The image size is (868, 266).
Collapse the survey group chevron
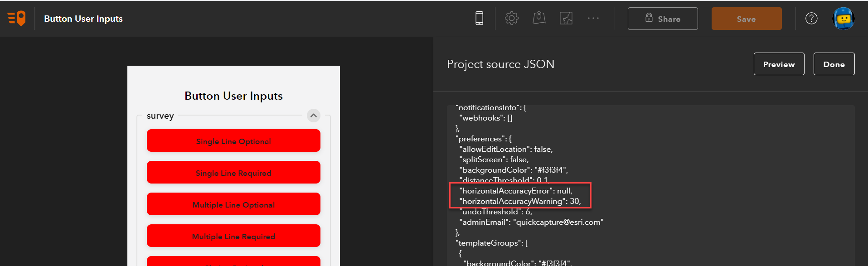[x=314, y=116]
